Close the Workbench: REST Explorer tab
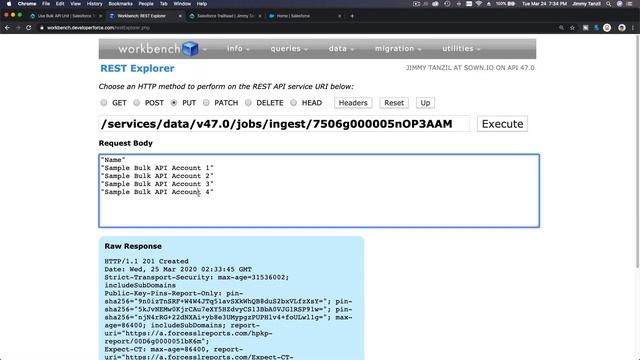 click(x=180, y=16)
